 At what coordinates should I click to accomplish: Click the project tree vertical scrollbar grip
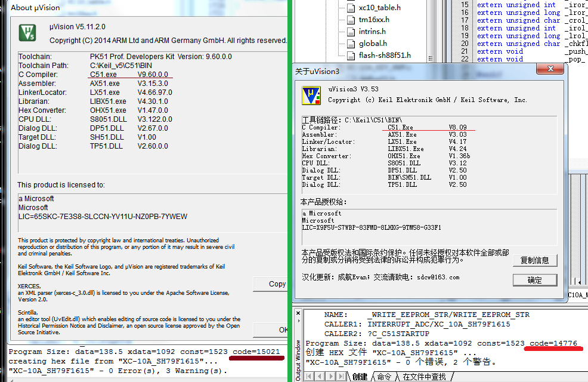pos(431,58)
